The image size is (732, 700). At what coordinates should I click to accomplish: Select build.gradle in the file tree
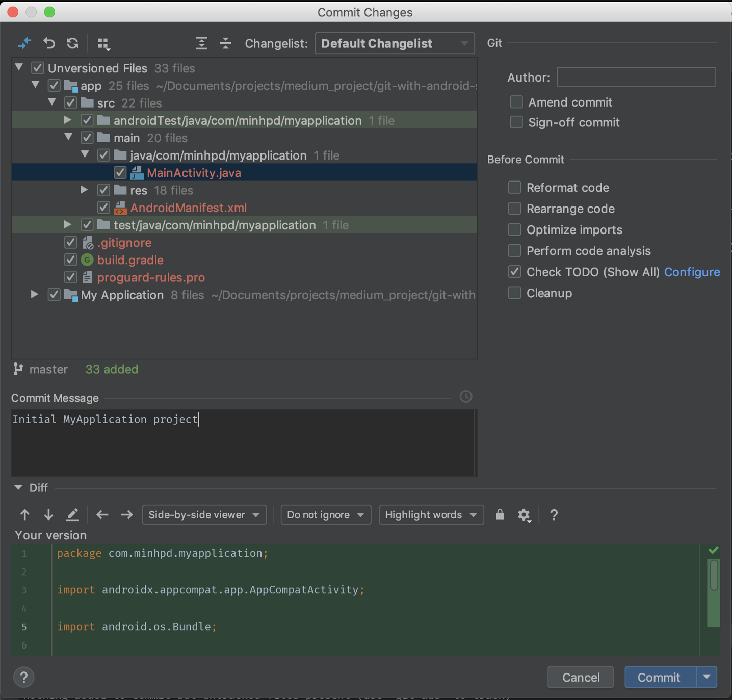pyautogui.click(x=130, y=260)
